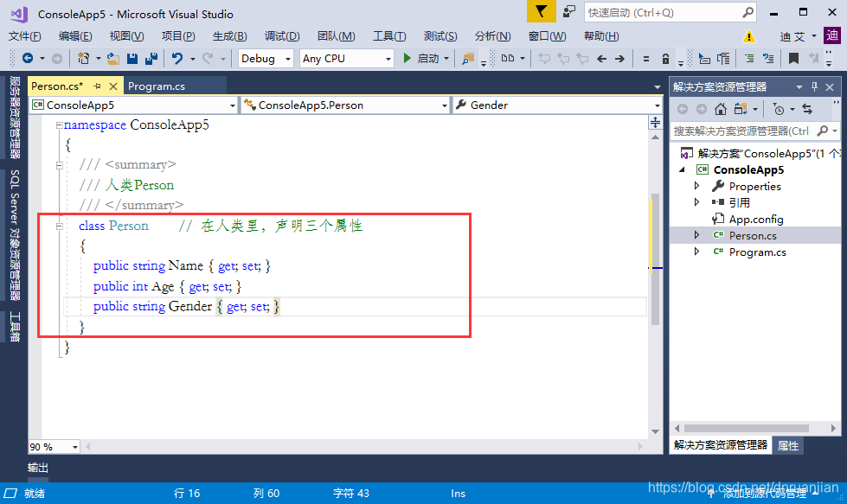847x504 pixels.
Task: Click the purple account avatar icon
Action: [832, 35]
